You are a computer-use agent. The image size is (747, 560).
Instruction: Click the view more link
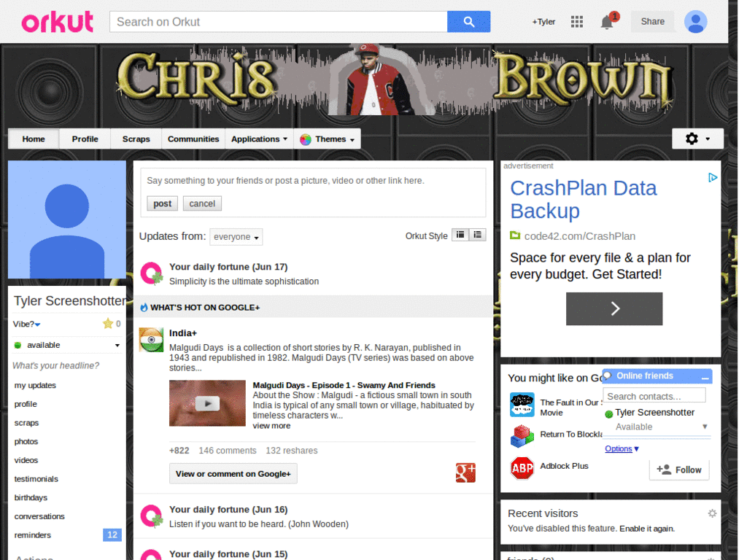271,426
